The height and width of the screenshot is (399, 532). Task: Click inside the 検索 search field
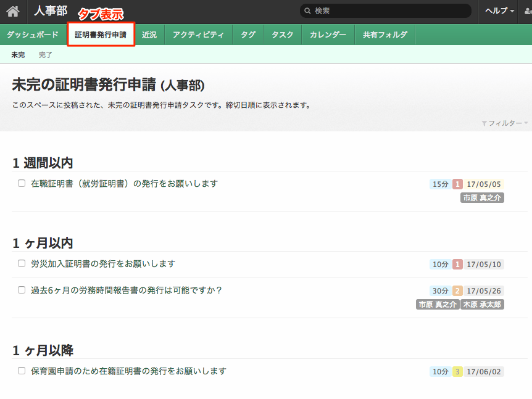tap(386, 11)
